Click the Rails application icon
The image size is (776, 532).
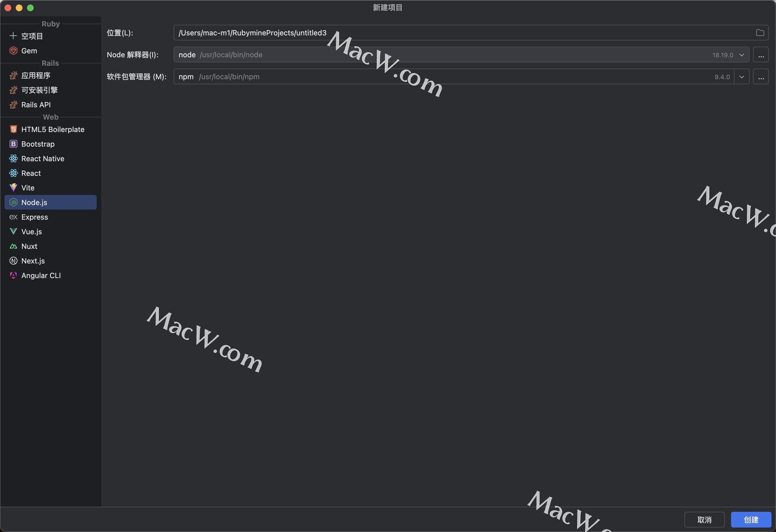click(x=13, y=76)
